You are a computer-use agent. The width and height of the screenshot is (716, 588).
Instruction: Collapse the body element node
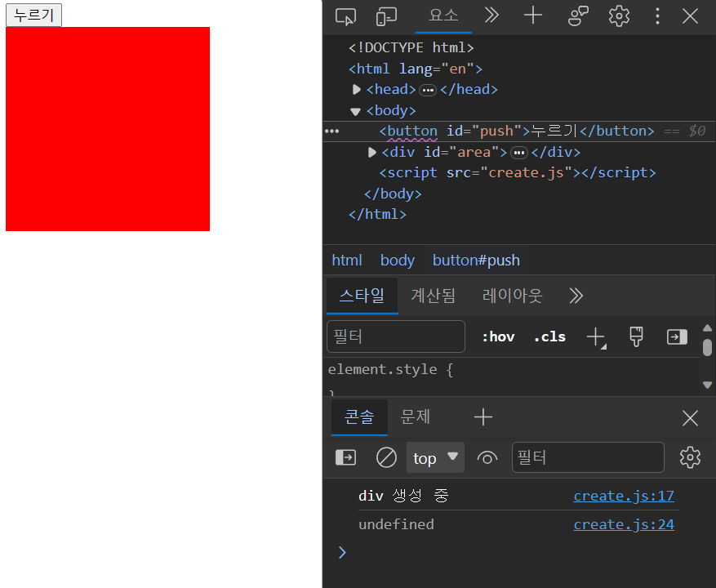[356, 111]
